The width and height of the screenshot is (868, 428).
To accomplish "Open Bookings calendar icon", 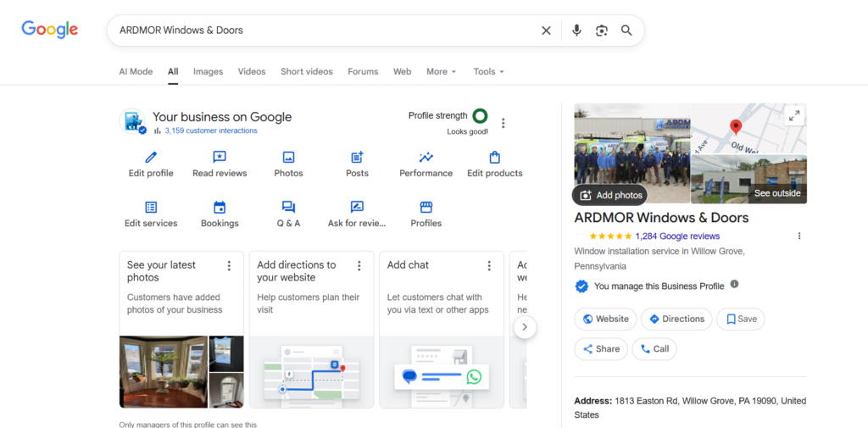I will [220, 208].
